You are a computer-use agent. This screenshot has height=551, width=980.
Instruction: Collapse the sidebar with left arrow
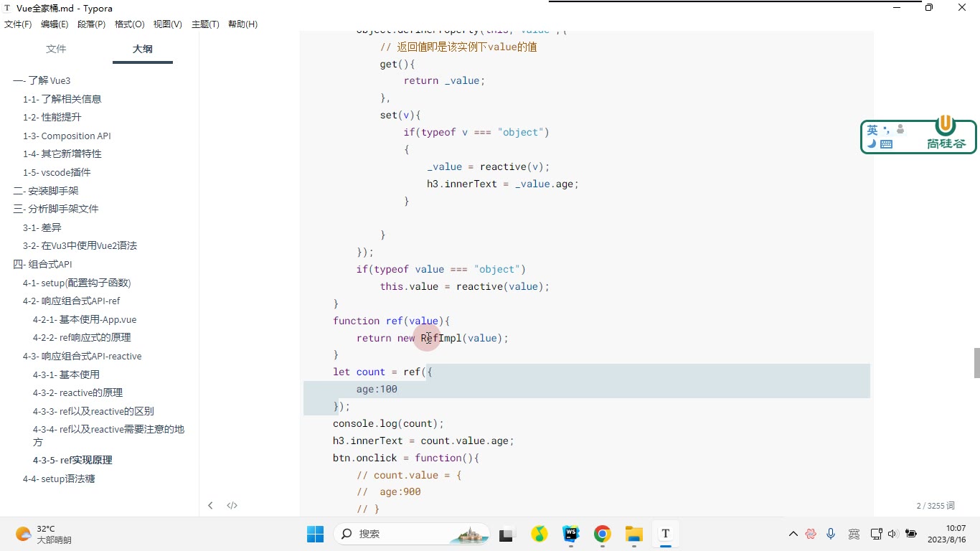210,506
